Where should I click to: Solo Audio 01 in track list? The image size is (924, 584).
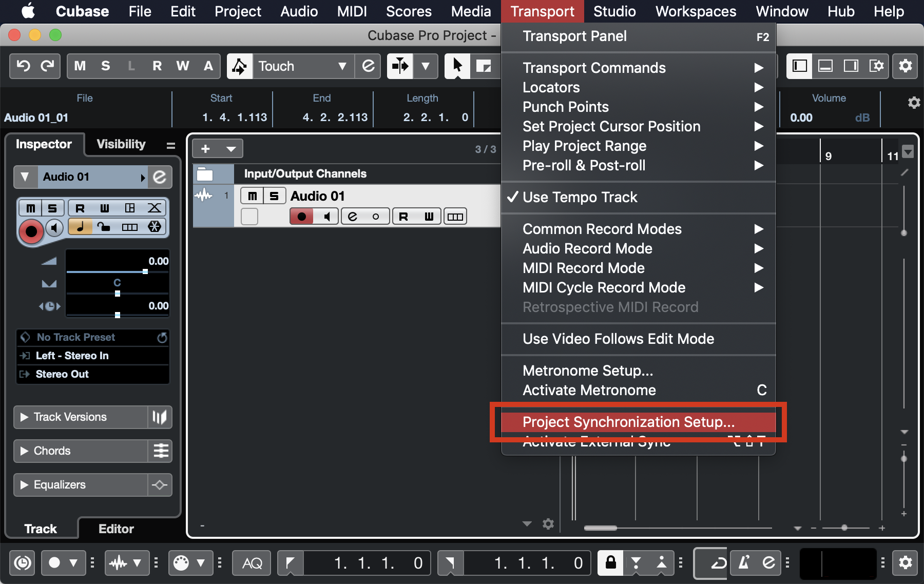pos(274,196)
